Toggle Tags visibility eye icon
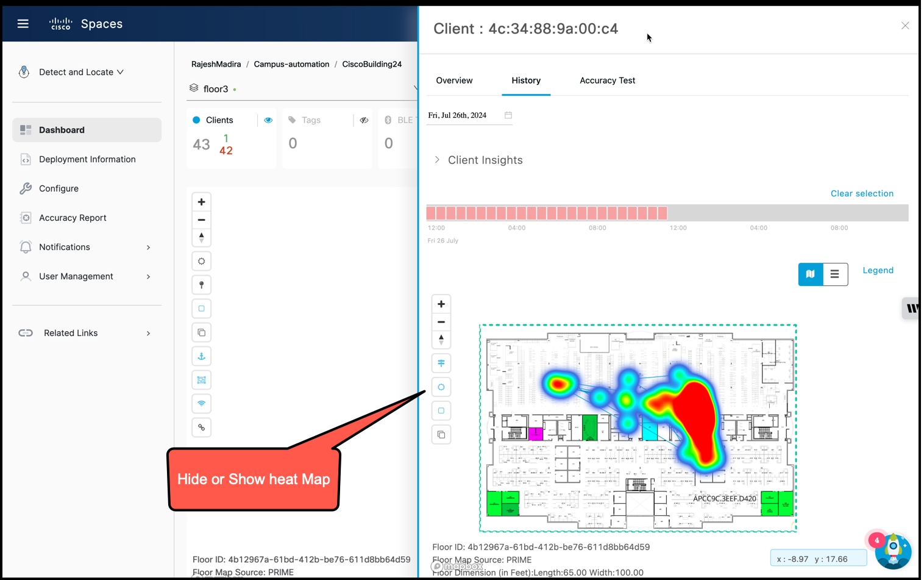 pos(364,120)
